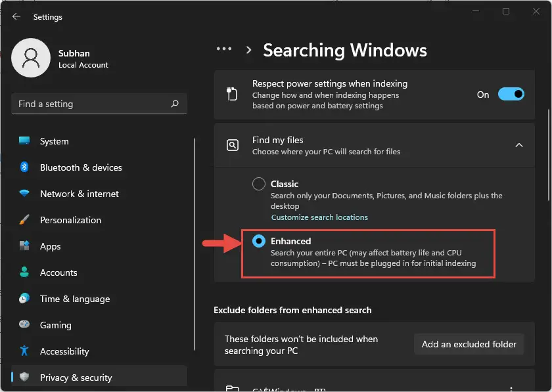Open Personalization category
This screenshot has height=392, width=552.
click(70, 220)
